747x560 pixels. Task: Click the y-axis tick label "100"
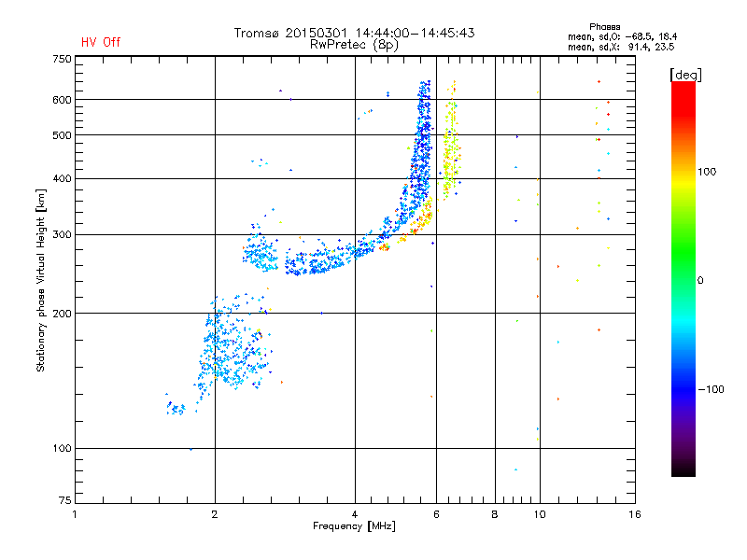coord(62,448)
